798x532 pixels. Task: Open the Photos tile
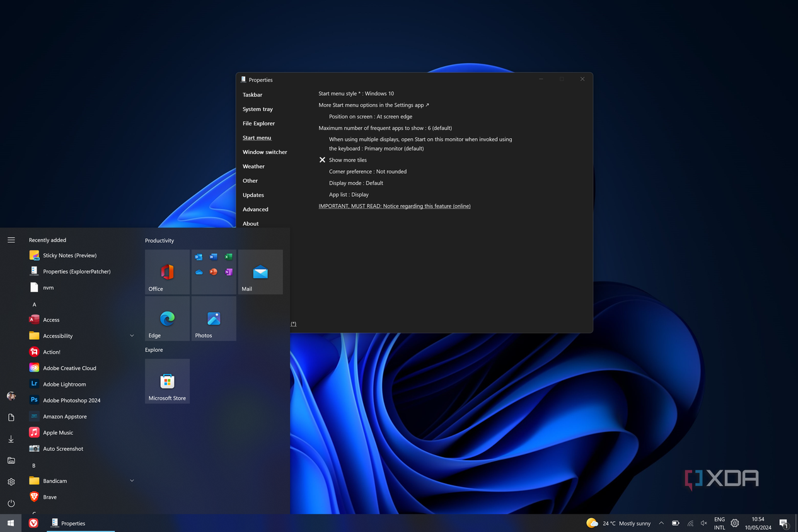214,319
